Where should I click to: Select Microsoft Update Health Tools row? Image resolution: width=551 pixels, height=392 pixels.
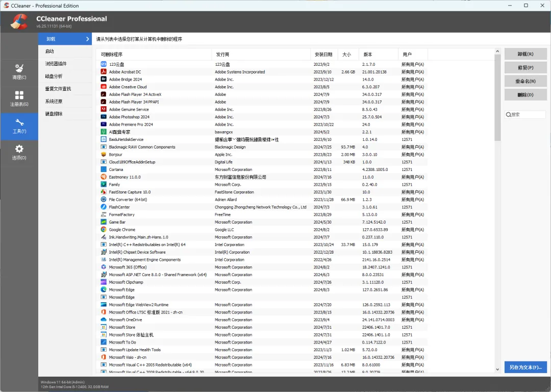pyautogui.click(x=262, y=350)
